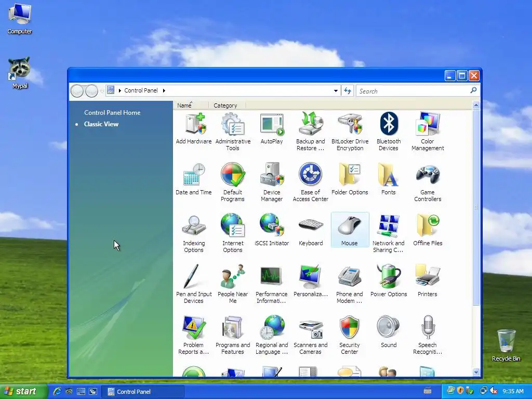532x399 pixels.
Task: Open Default Programs
Action: (x=233, y=182)
